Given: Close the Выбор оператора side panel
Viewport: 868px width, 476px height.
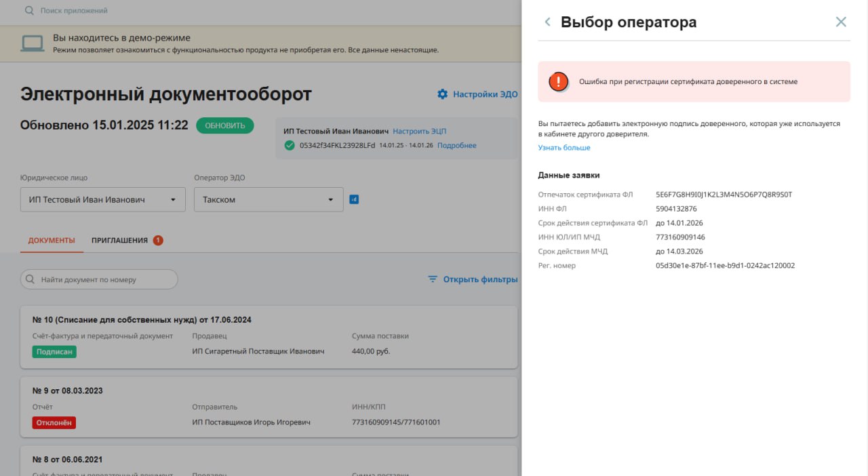Looking at the screenshot, I should point(841,22).
